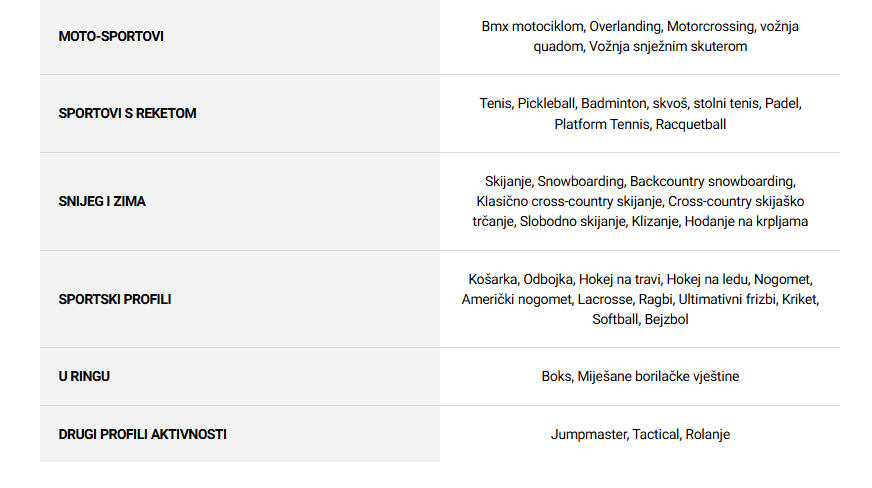Select the Platform Tennis, Racquetball line
Screen dimensions: 872x488
[640, 124]
